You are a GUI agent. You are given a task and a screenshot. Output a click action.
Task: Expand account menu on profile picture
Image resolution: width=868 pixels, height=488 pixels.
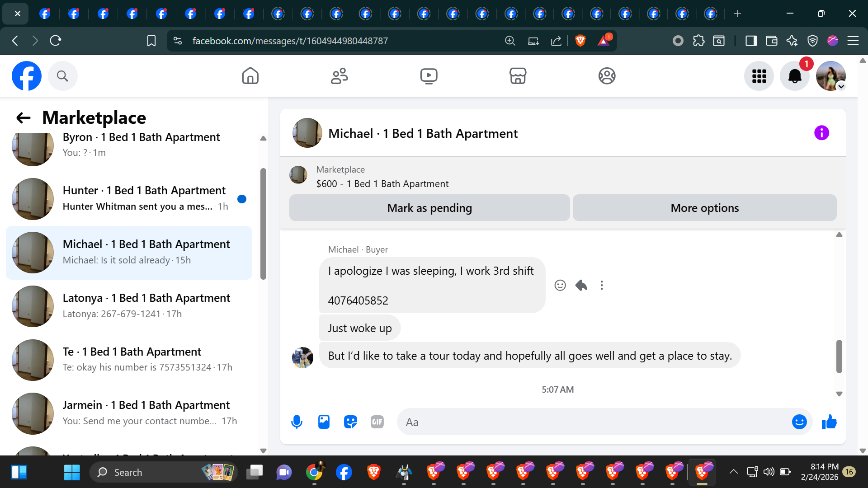[x=841, y=86]
